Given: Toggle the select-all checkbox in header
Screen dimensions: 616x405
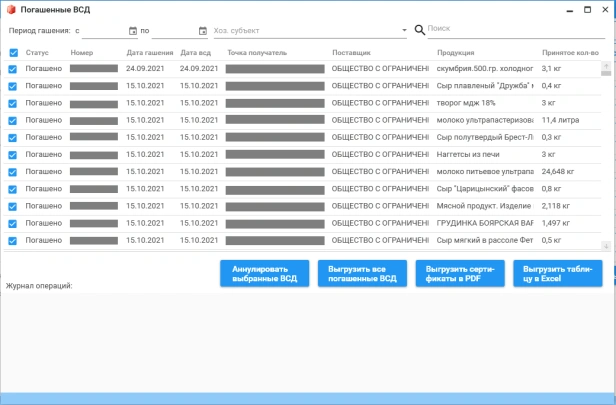Looking at the screenshot, I should click(14, 53).
